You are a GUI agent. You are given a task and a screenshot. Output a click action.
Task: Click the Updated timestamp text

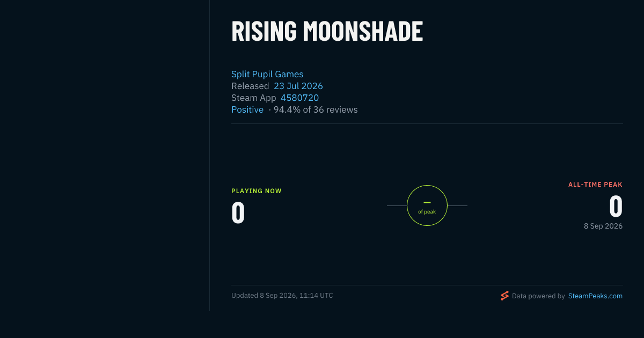tap(282, 296)
